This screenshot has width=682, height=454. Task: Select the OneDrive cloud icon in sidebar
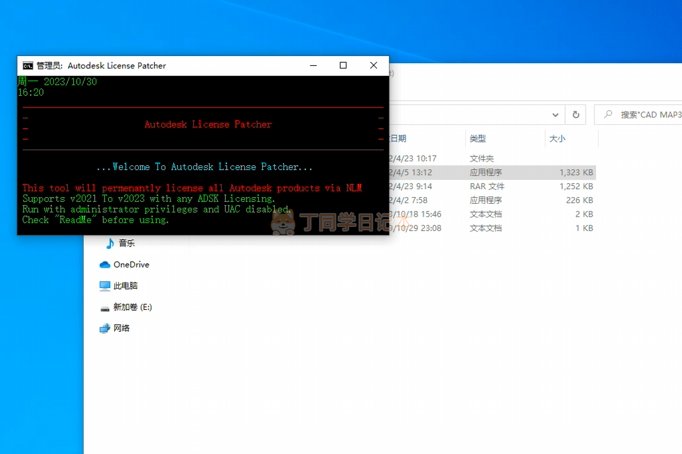click(105, 264)
